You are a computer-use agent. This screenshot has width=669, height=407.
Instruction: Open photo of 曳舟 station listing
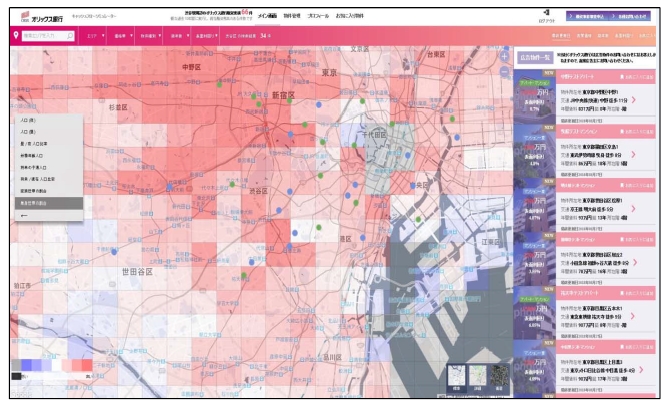[534, 151]
